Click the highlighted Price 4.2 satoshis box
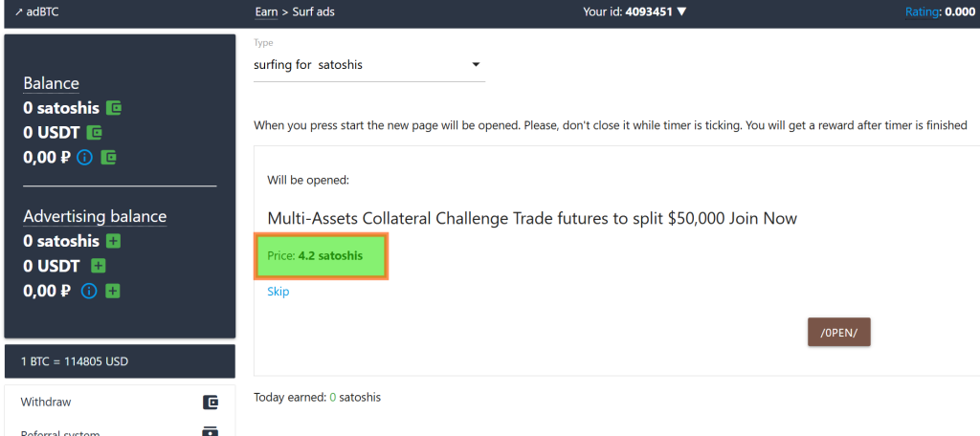This screenshot has height=436, width=980. point(322,256)
